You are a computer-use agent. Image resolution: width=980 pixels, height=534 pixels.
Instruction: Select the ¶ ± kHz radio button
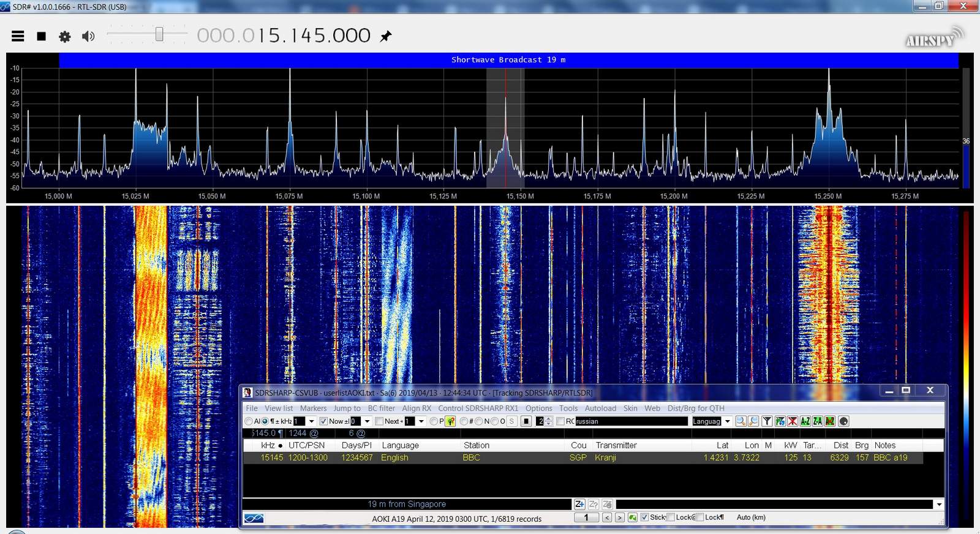[265, 421]
